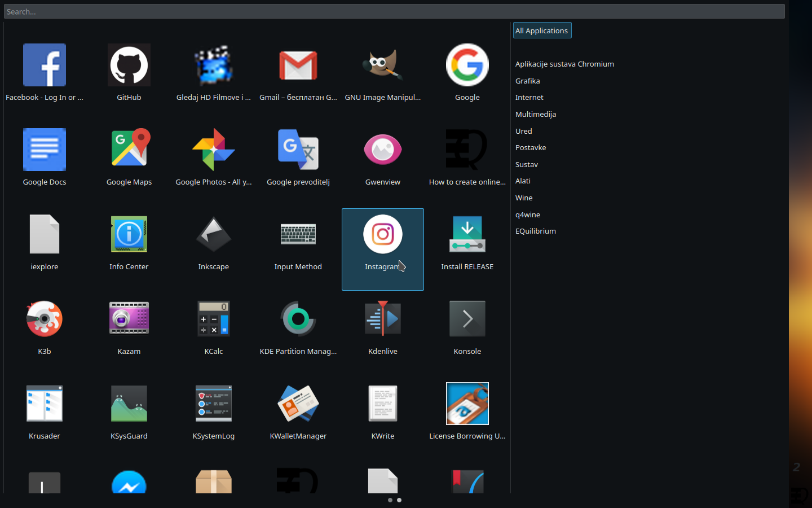Launch Google Photos

pyautogui.click(x=214, y=150)
